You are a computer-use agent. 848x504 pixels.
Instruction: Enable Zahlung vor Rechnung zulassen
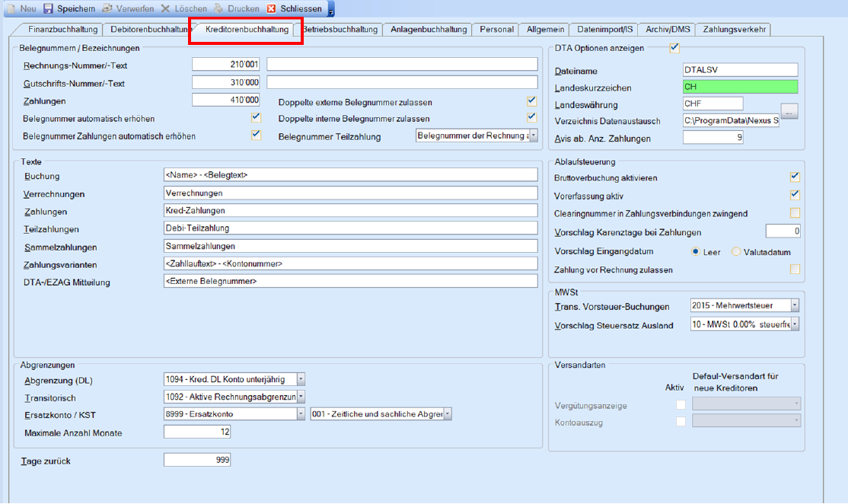[x=795, y=270]
